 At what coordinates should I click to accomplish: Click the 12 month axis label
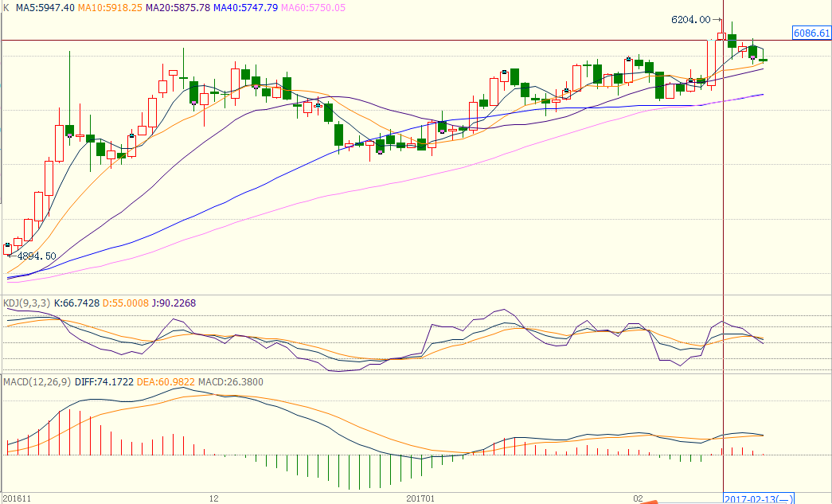tap(213, 498)
